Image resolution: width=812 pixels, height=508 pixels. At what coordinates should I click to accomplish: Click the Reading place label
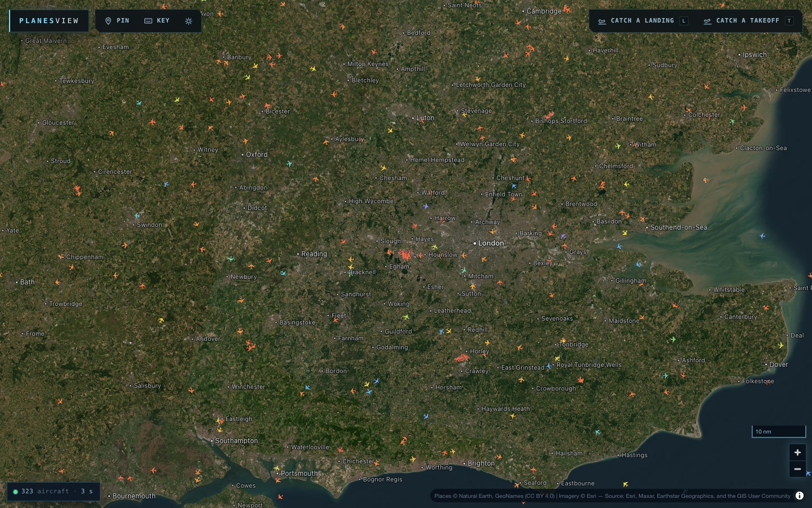coord(314,254)
